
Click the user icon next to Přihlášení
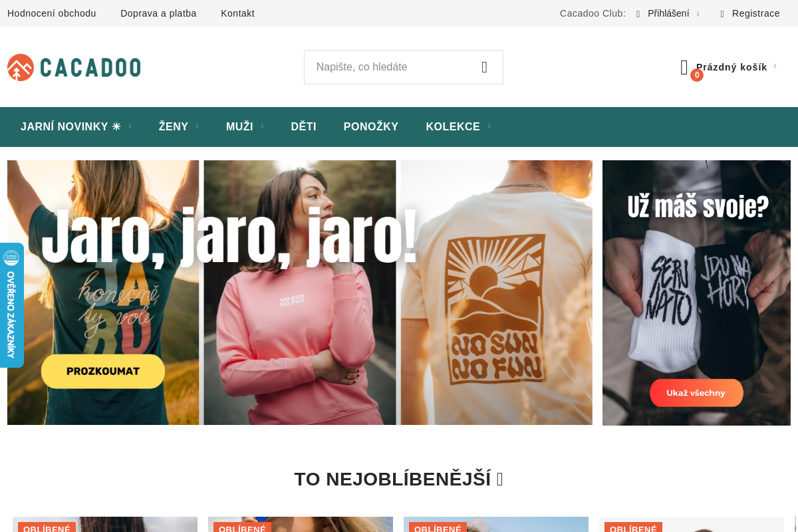[638, 13]
